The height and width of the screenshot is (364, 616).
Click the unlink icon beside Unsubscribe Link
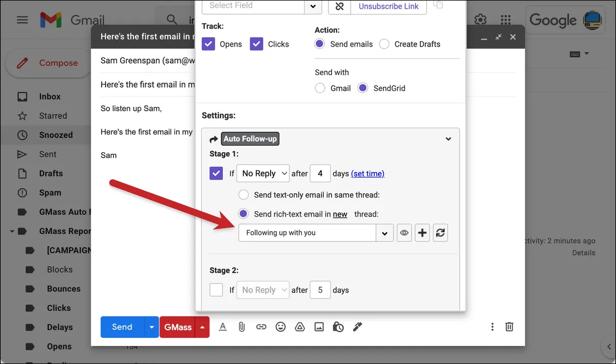339,7
